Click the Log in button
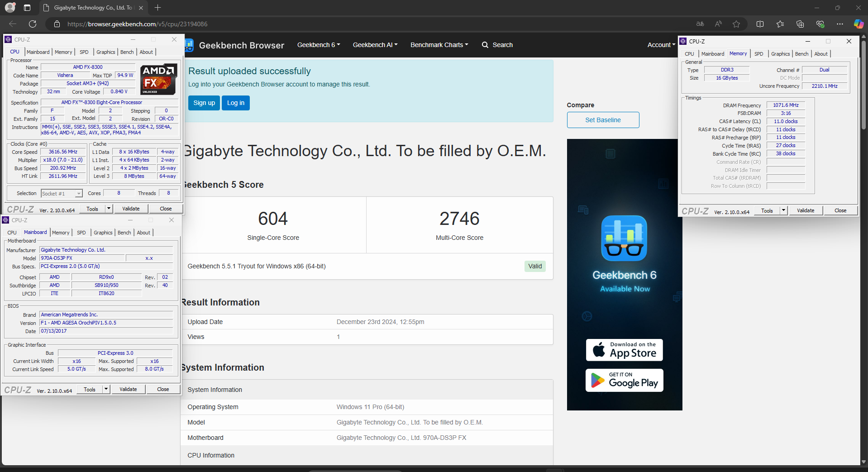The height and width of the screenshot is (472, 868). (236, 103)
